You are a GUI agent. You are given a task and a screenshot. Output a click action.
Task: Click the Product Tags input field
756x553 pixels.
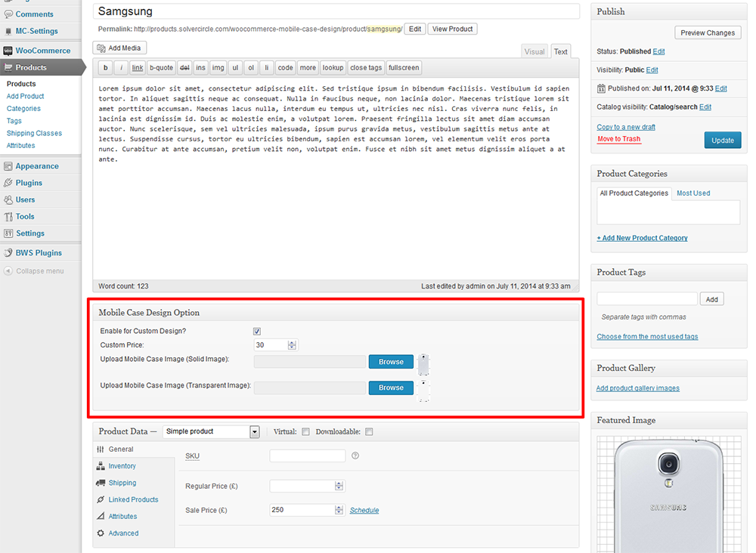click(x=646, y=299)
